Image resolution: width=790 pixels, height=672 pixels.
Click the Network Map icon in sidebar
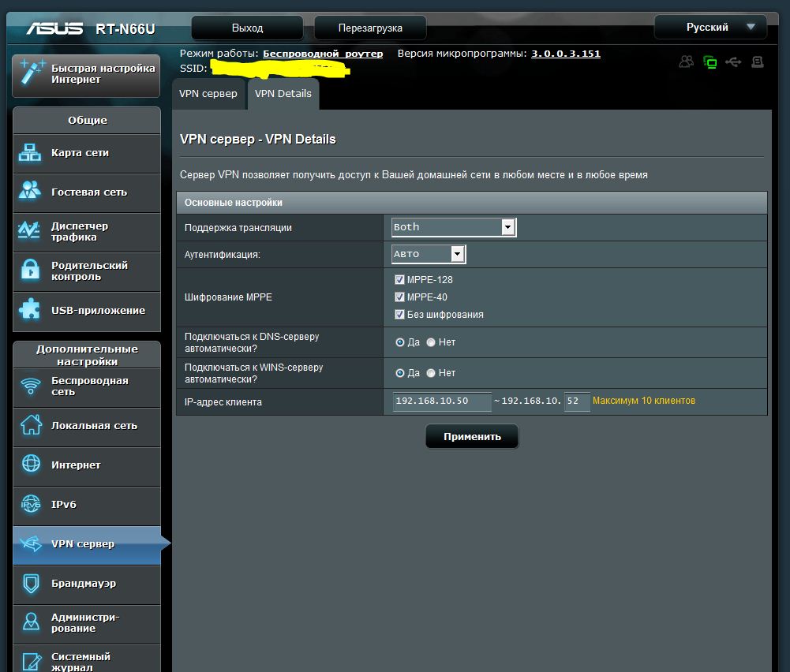click(x=31, y=153)
